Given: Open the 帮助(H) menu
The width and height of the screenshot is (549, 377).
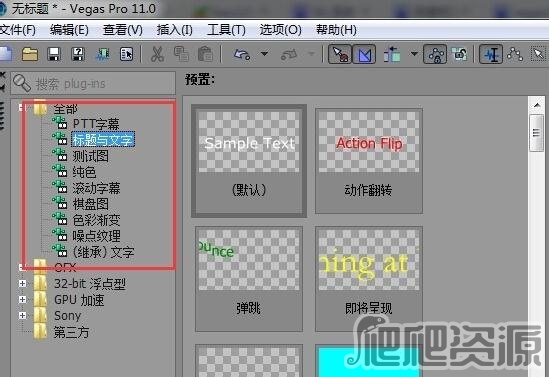Looking at the screenshot, I should 336,30.
